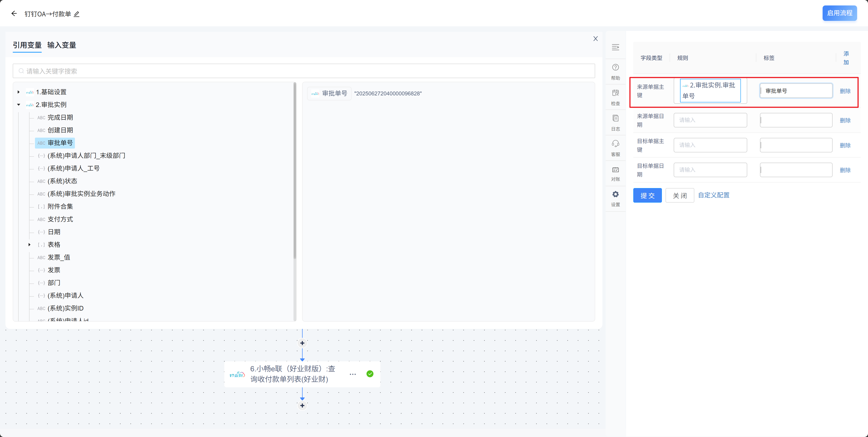Click the three-dots menu on node 6
868x437 pixels.
click(x=353, y=374)
